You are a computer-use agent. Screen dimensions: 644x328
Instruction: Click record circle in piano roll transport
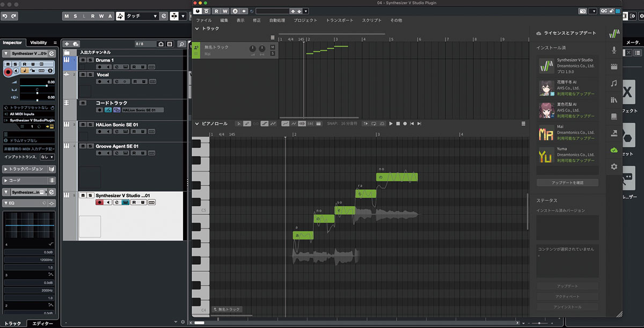[405, 123]
